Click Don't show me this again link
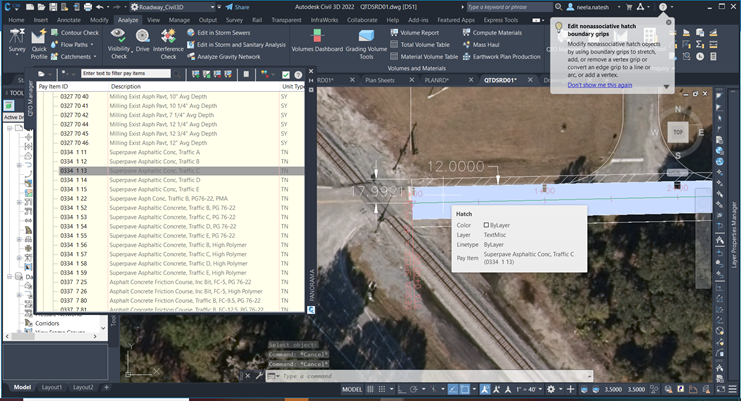The image size is (741, 401). click(x=599, y=85)
